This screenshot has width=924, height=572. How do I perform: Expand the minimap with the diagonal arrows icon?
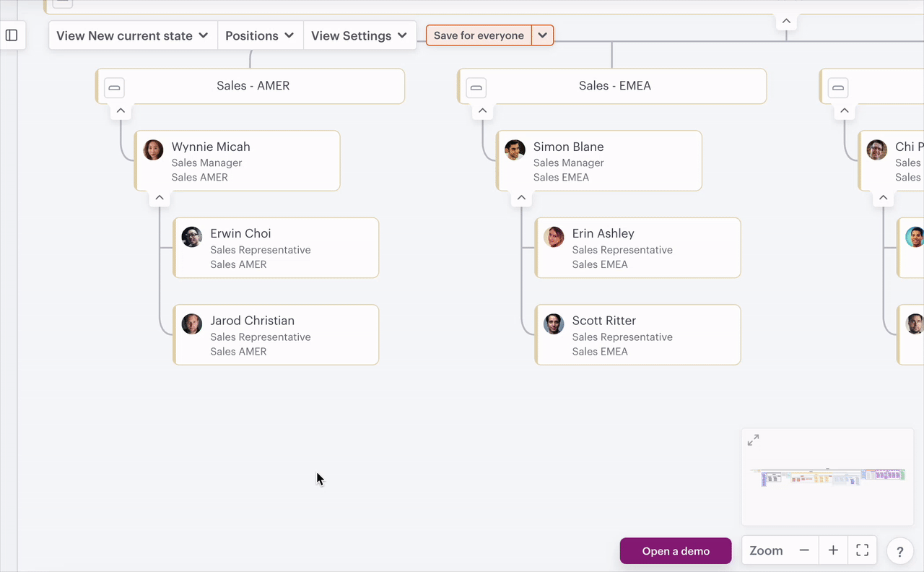click(753, 439)
